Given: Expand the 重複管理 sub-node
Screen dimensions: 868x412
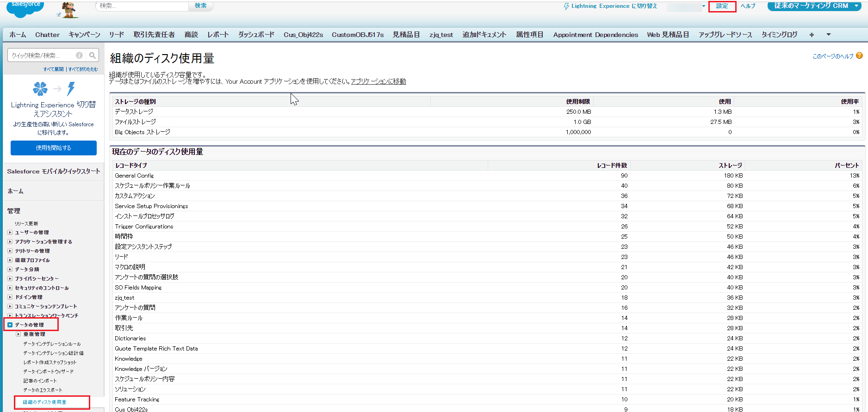Looking at the screenshot, I should pos(19,334).
